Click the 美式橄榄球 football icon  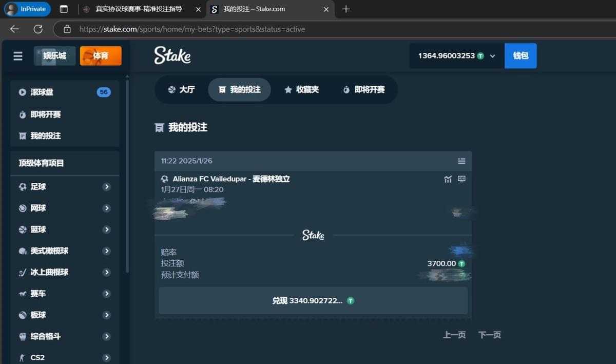[x=23, y=251]
